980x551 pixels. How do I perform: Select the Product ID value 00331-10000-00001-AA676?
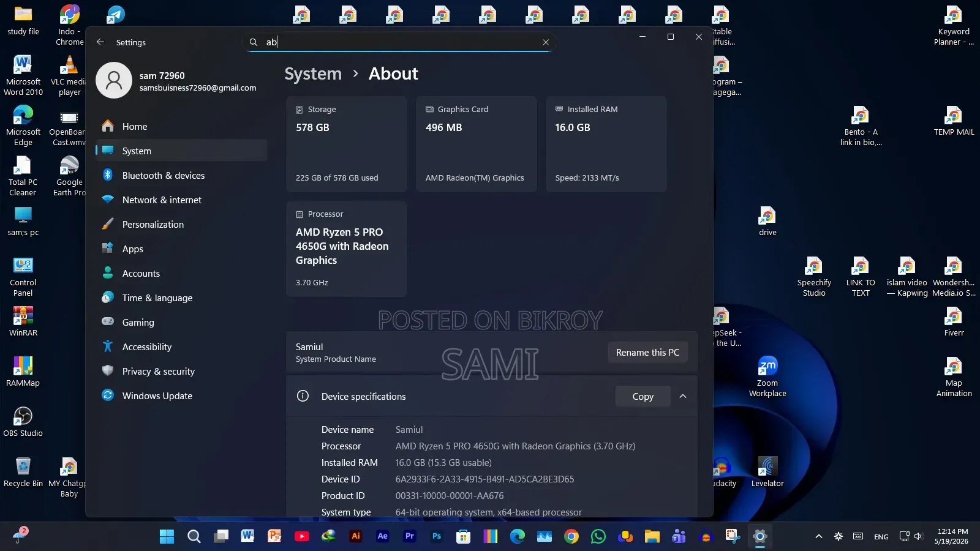[450, 495]
